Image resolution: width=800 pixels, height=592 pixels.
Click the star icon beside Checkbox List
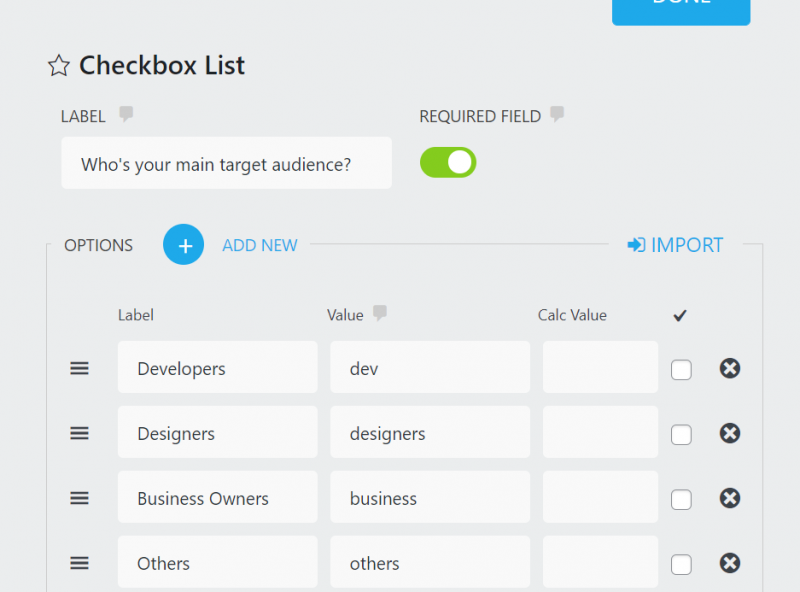pyautogui.click(x=59, y=66)
